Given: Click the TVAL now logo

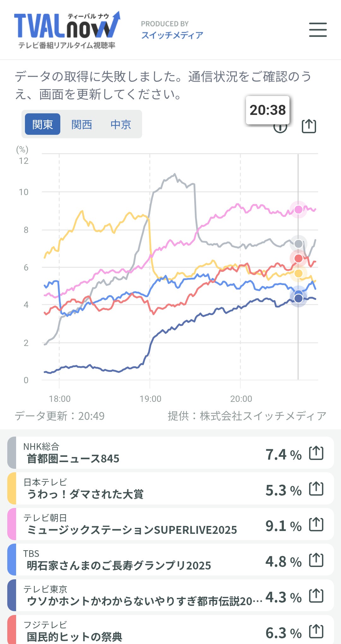Looking at the screenshot, I should tap(67, 30).
